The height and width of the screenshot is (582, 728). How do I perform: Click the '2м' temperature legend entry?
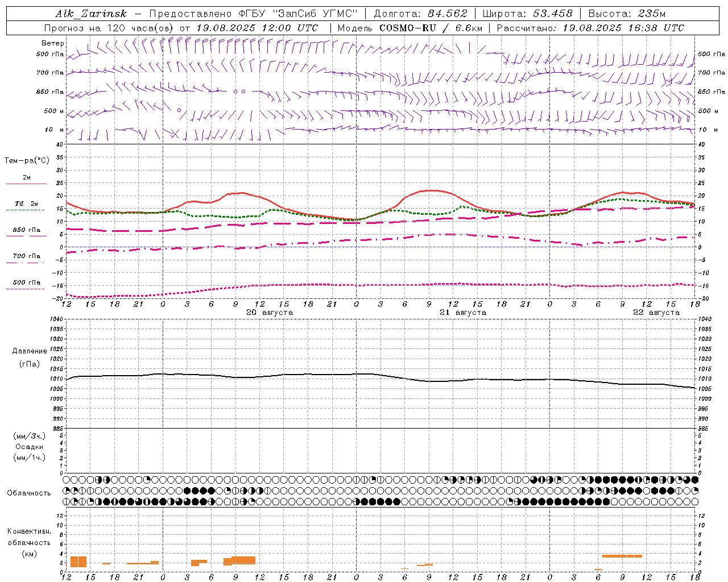coord(27,177)
